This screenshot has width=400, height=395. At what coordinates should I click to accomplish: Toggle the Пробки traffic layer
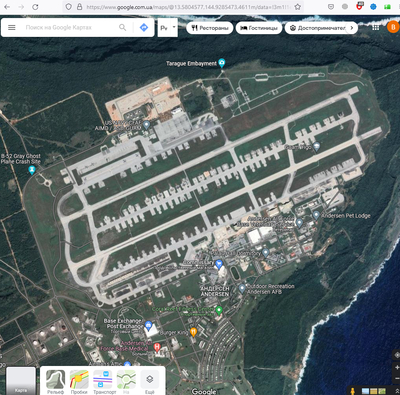pos(79,382)
